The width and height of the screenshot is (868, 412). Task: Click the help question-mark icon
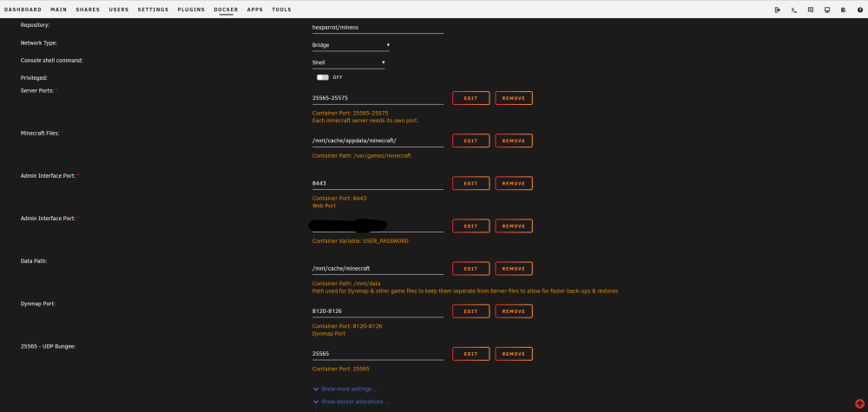pos(859,10)
